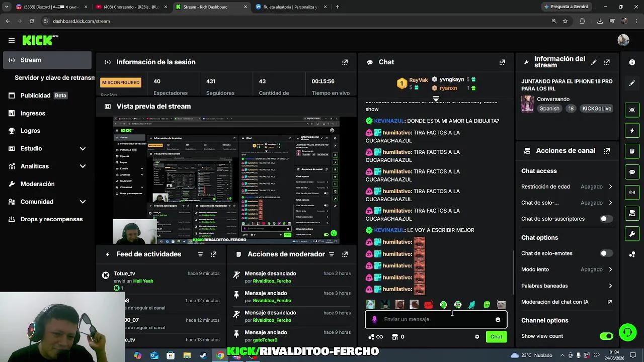Image resolution: width=644 pixels, height=362 pixels.
Task: Switch to the Ruleta aleatoria browser tab
Action: [291, 7]
